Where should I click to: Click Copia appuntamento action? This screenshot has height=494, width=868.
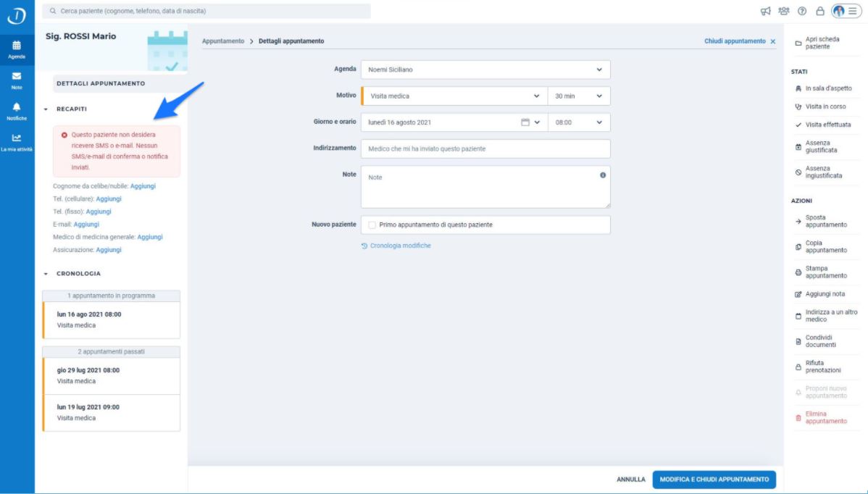pyautogui.click(x=822, y=247)
